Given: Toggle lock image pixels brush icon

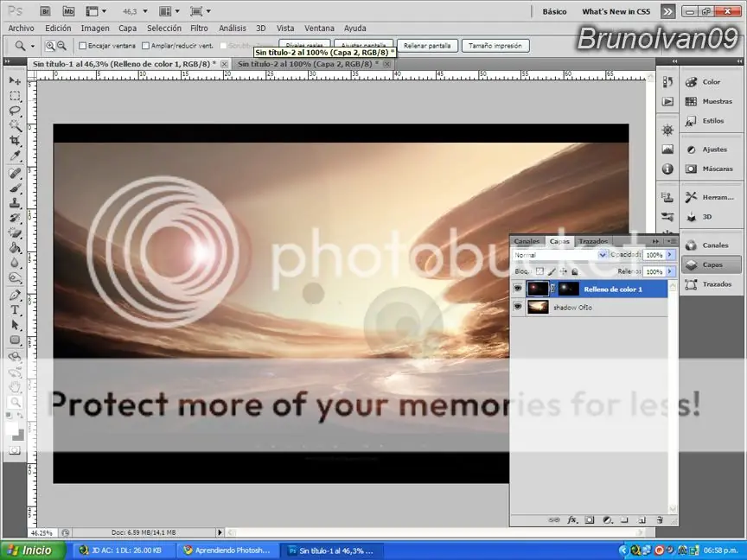Looking at the screenshot, I should [552, 271].
